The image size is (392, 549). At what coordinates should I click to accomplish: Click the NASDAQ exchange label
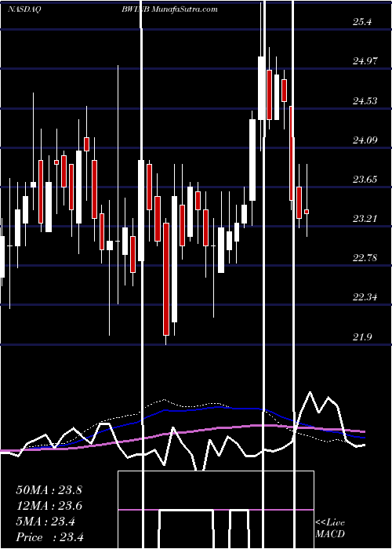point(24,9)
